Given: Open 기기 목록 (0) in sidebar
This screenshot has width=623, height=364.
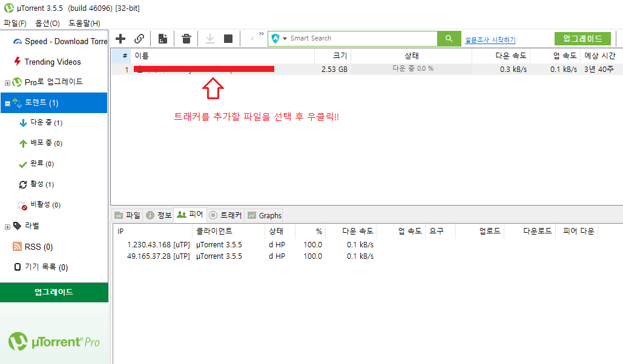Looking at the screenshot, I should [41, 267].
